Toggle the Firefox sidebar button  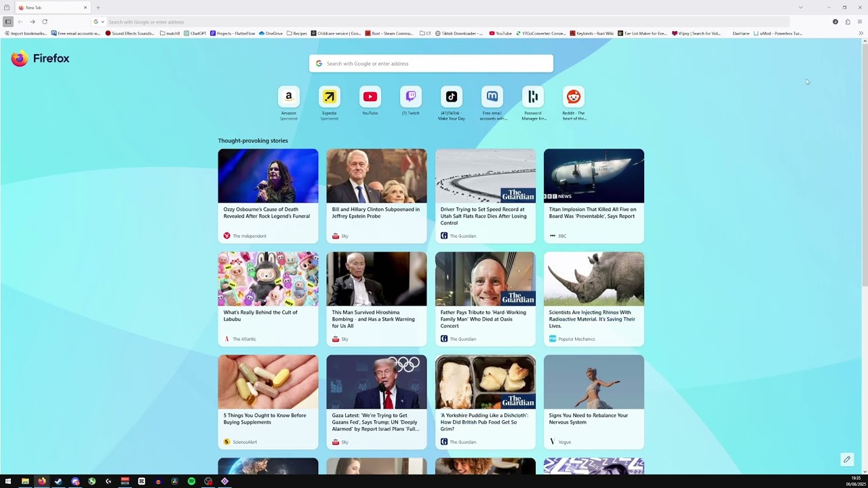8,22
